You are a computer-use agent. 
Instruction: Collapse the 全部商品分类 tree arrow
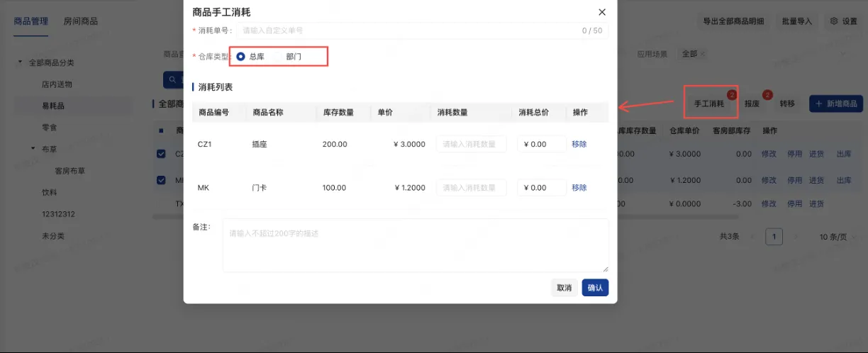[21, 62]
